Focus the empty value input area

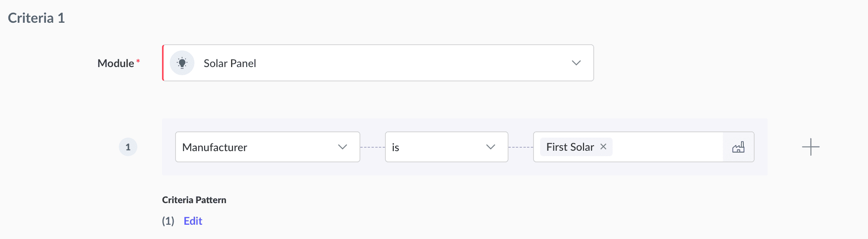pos(667,147)
